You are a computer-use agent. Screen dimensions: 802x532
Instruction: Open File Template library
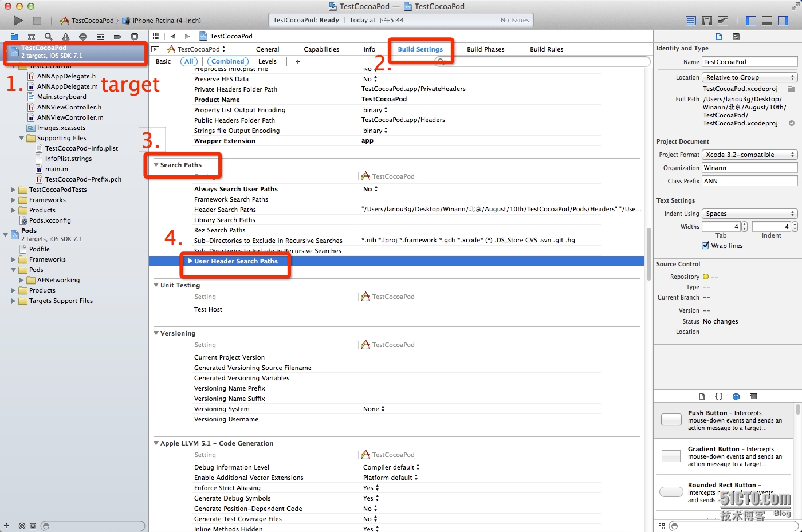(702, 396)
